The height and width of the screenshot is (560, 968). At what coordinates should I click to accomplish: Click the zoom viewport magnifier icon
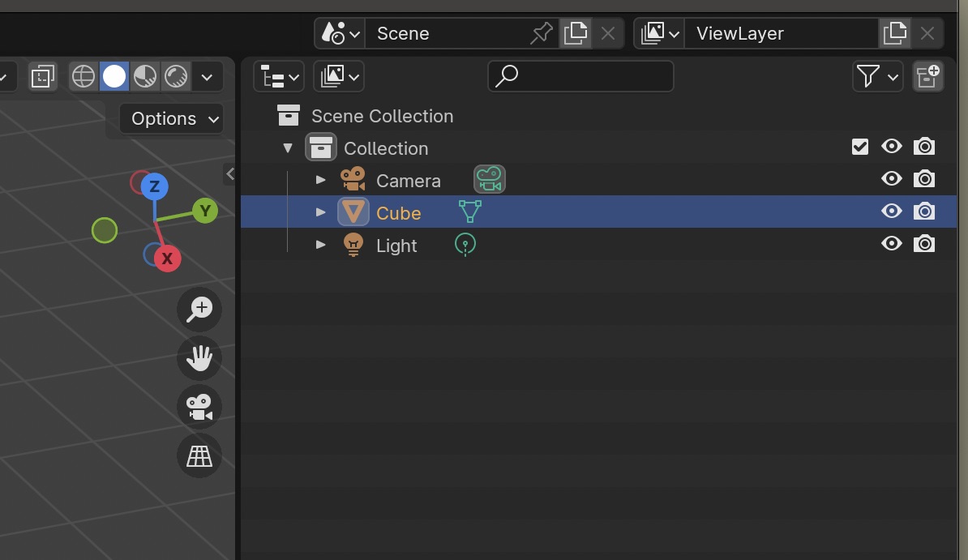[199, 310]
